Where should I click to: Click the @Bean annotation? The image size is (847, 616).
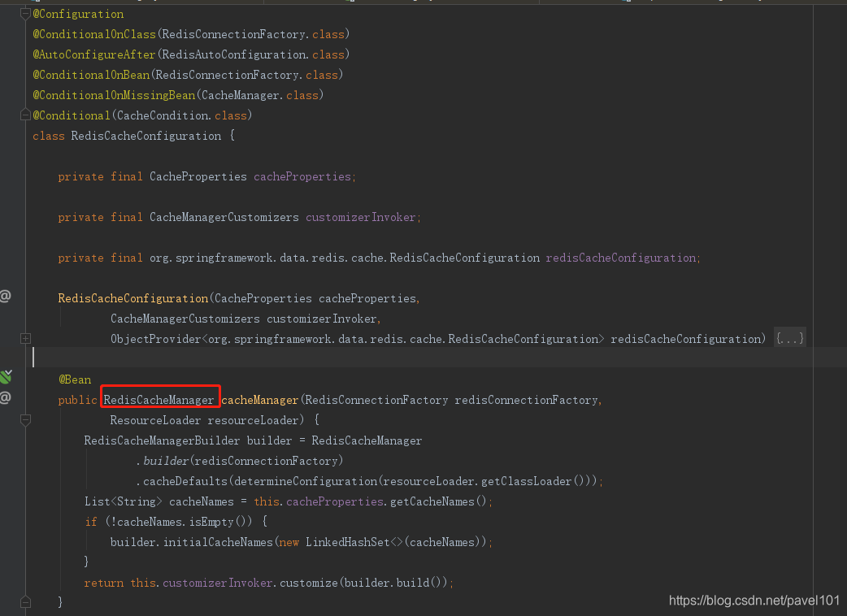[75, 380]
